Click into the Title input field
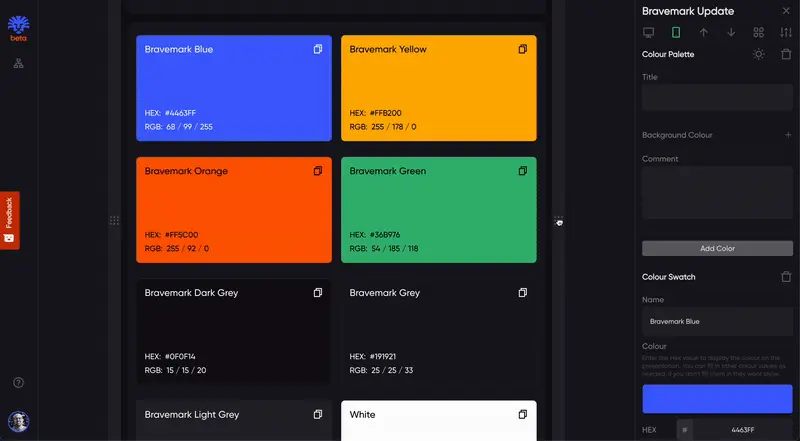The width and height of the screenshot is (800, 441). (717, 97)
